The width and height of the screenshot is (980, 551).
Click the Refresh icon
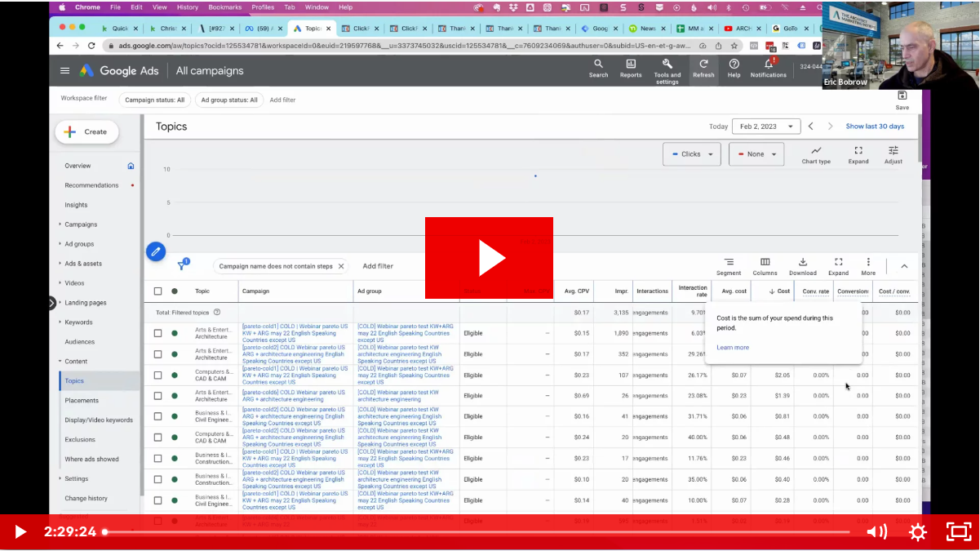(x=703, y=67)
